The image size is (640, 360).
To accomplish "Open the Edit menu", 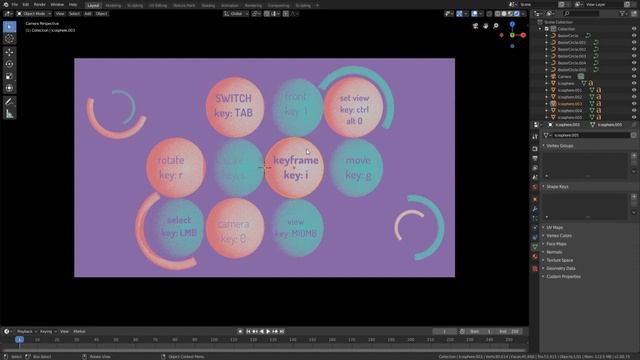I will pos(26,4).
